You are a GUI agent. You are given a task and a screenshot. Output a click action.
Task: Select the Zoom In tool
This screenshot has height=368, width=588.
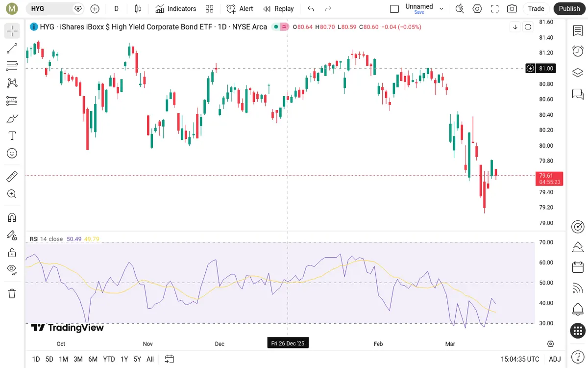[x=12, y=194]
